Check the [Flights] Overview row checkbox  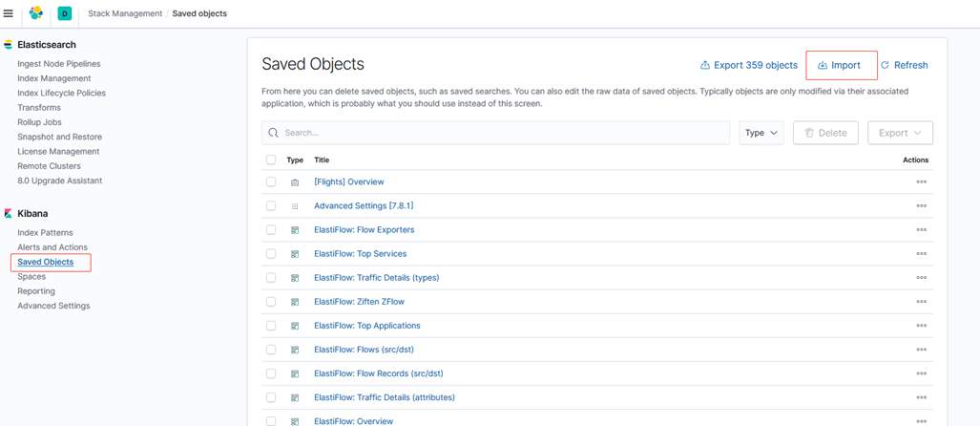click(x=271, y=182)
